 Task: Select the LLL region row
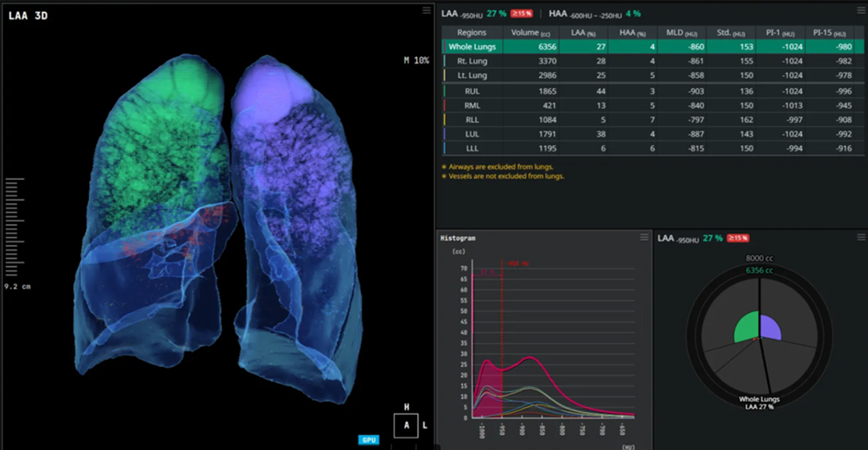pos(653,148)
